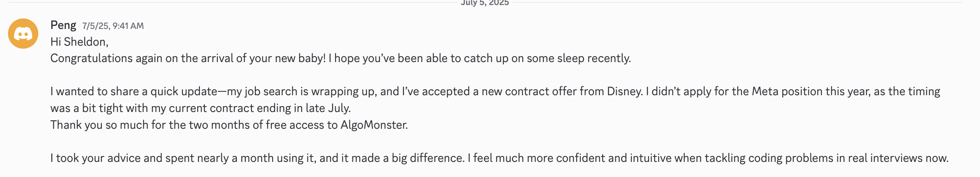Open profile via the Peng username
The width and height of the screenshot is (980, 177).
pyautogui.click(x=63, y=25)
